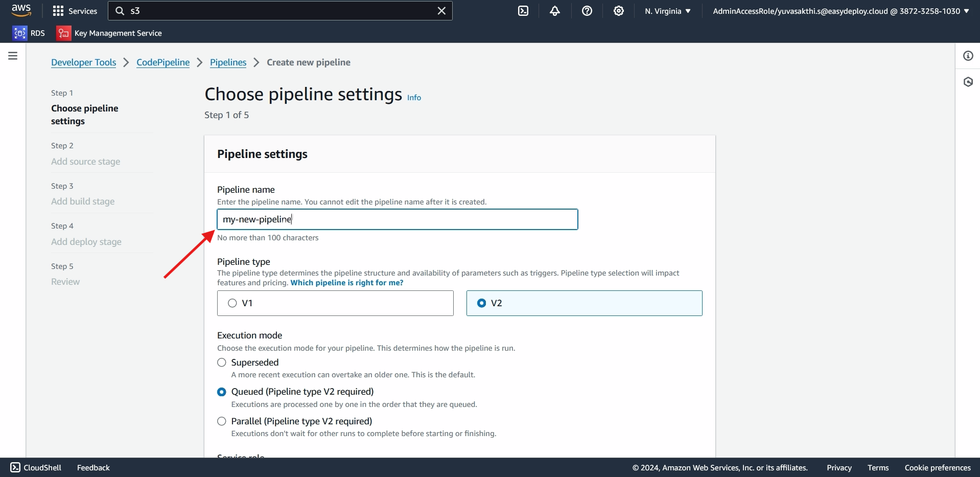Click the AWS logo home icon
Screen dimensions: 980x477
click(x=21, y=10)
